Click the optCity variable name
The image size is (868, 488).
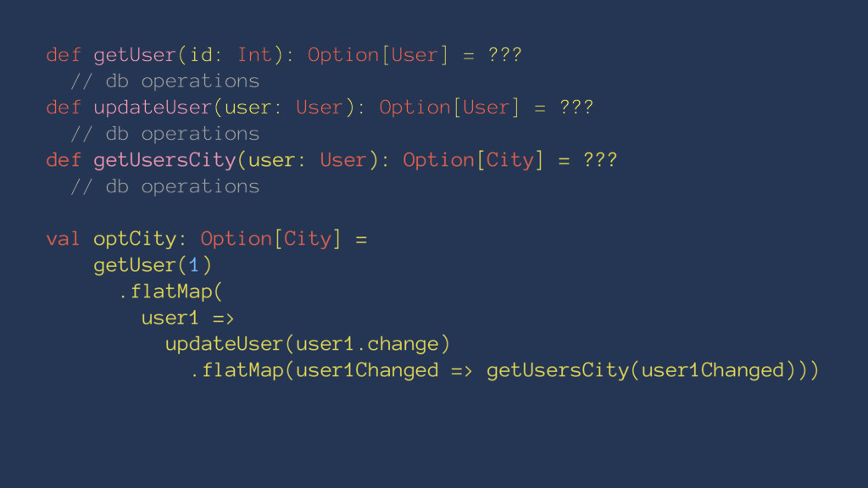135,239
